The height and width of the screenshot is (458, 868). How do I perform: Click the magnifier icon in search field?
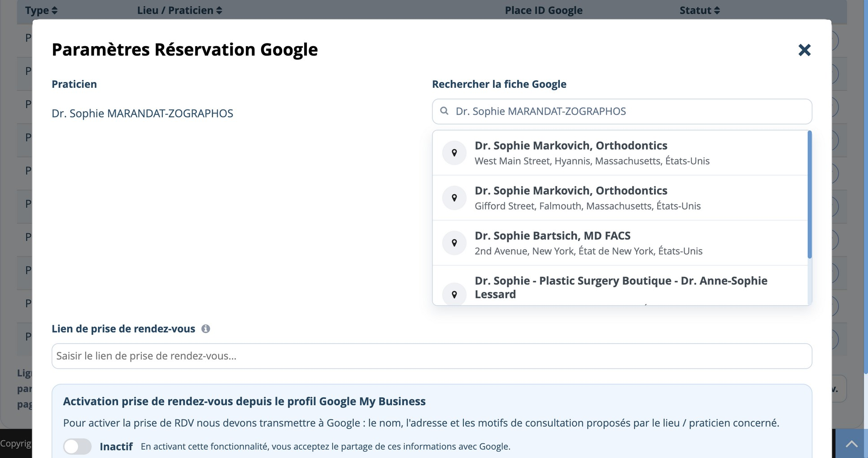[x=444, y=111]
